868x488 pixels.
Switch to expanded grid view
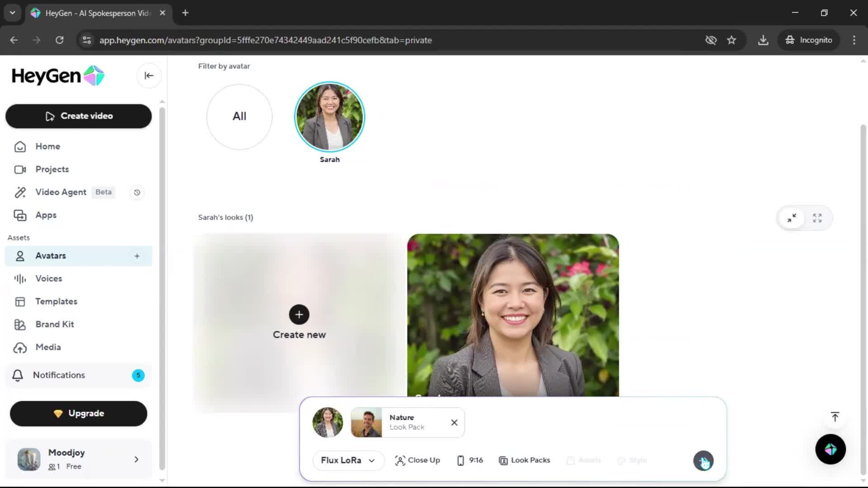tap(817, 218)
